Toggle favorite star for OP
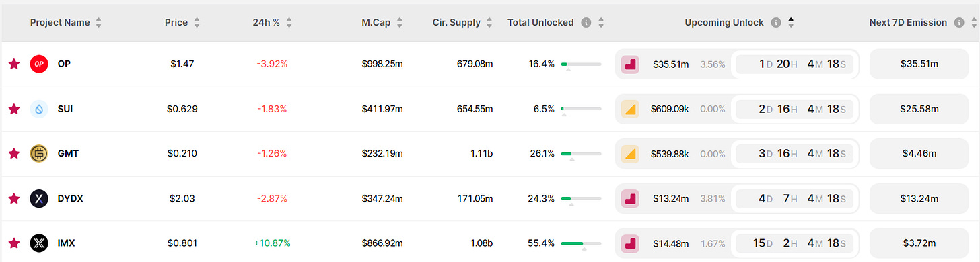 (x=13, y=64)
